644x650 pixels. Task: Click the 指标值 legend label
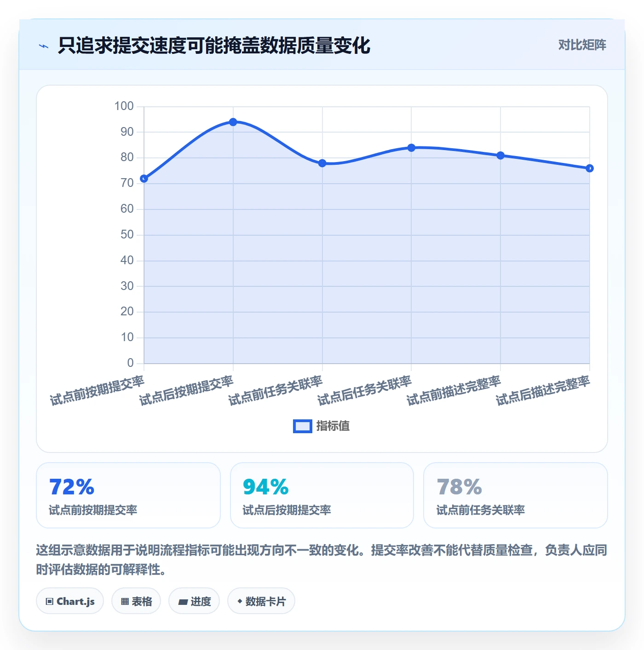tap(333, 426)
